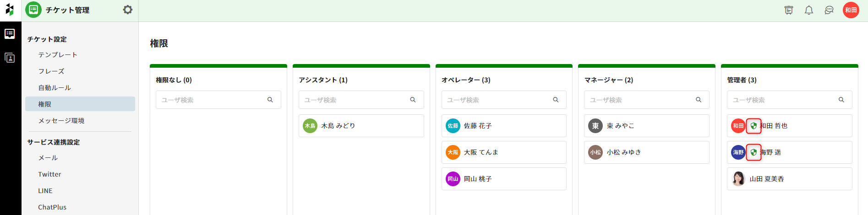Select the ticket list icon in left rail
The height and width of the screenshot is (215, 868).
10,34
